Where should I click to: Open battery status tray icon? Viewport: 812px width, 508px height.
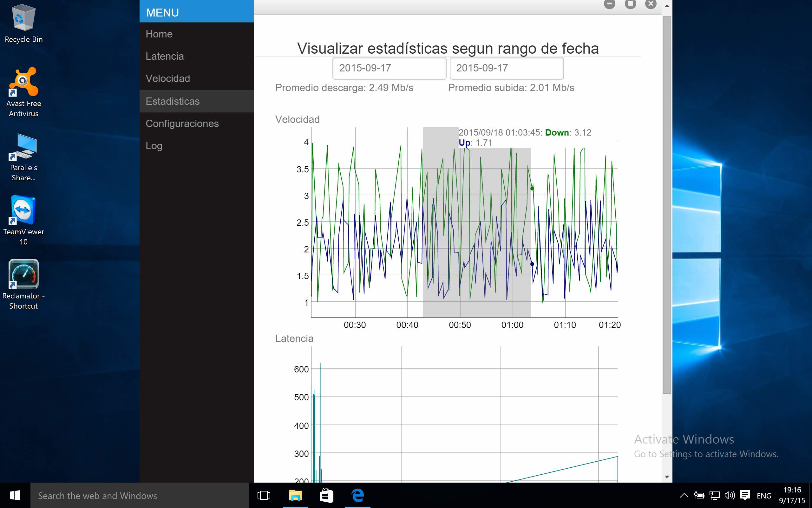click(699, 496)
